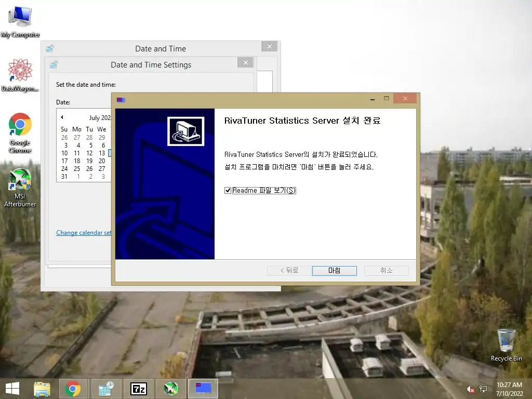532x399 pixels.
Task: Open Google Chrome desktop shortcut
Action: click(x=20, y=132)
